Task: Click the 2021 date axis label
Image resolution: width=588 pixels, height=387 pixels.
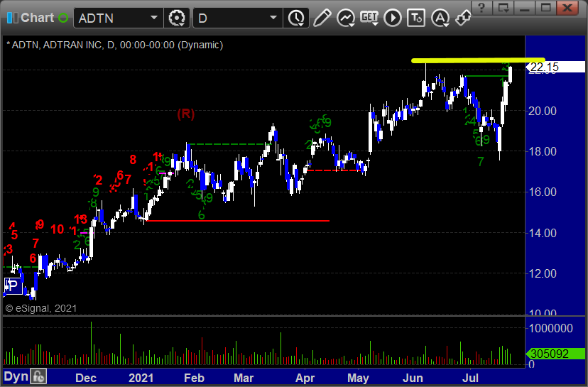Action: (141, 378)
